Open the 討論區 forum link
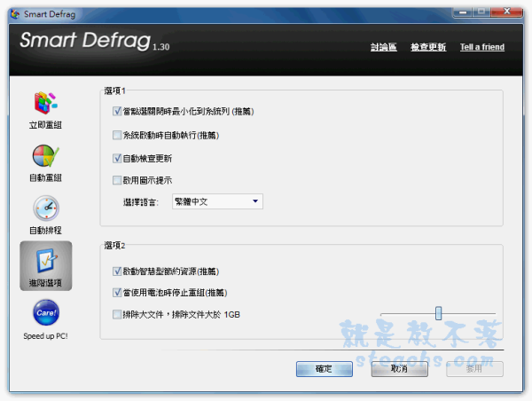Screen dimensions: 532x401 (x=383, y=47)
